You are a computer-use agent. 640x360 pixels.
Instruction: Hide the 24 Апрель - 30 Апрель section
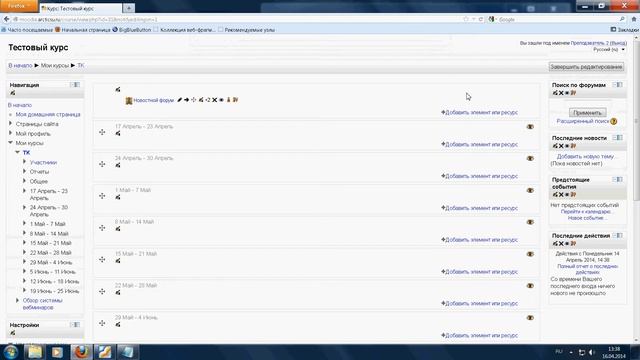(530, 159)
